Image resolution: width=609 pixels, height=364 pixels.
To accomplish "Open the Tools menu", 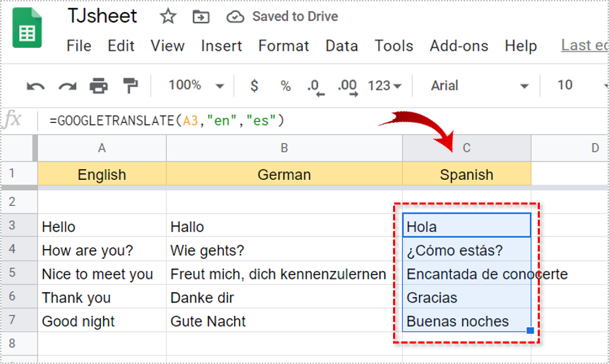I will pyautogui.click(x=394, y=46).
